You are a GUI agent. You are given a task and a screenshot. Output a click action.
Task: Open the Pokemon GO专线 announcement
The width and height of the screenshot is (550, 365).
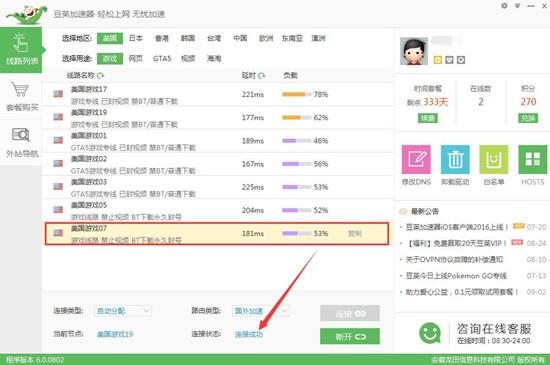(x=456, y=276)
